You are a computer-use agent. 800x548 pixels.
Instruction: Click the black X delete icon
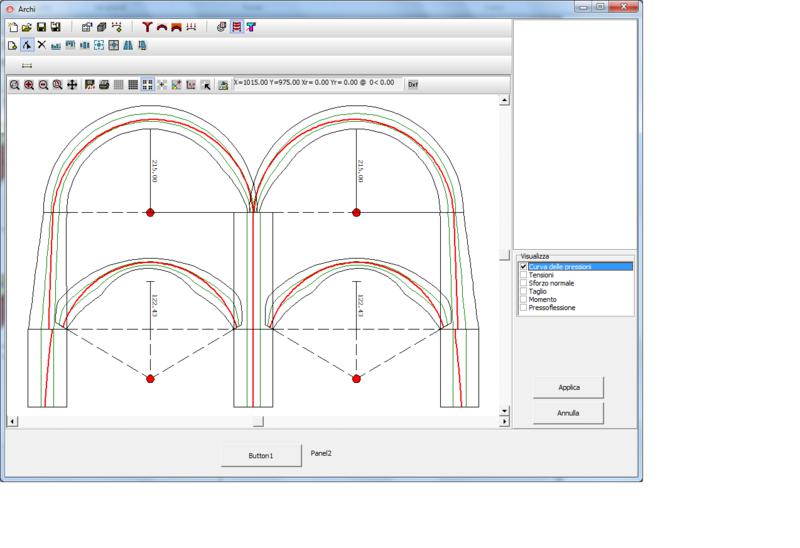(41, 45)
